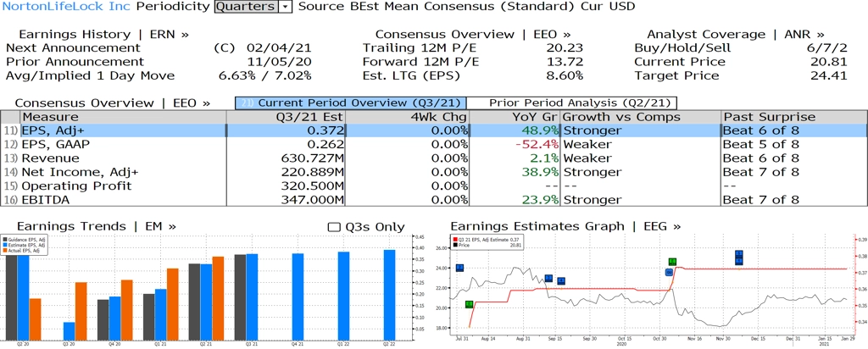
Task: Open top Consensus Overview | EEO link
Action: (473, 34)
